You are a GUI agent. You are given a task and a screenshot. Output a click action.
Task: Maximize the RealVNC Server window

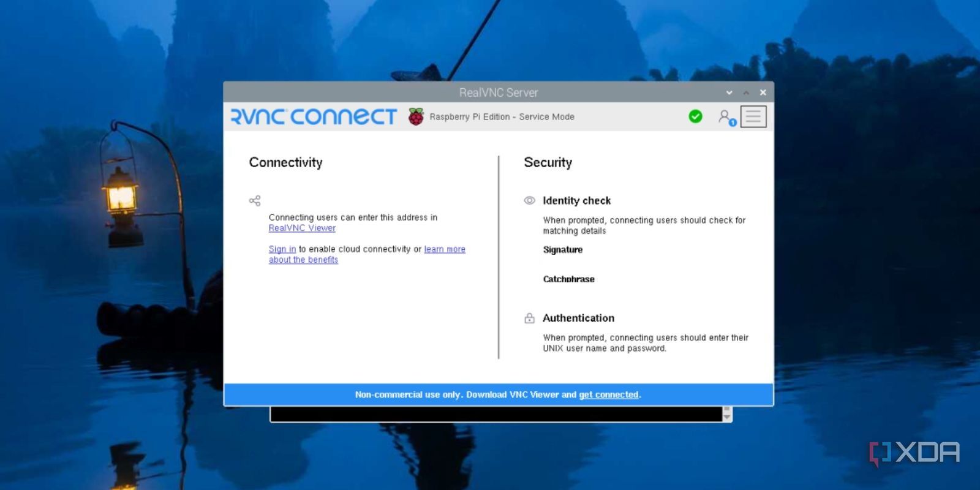click(746, 92)
